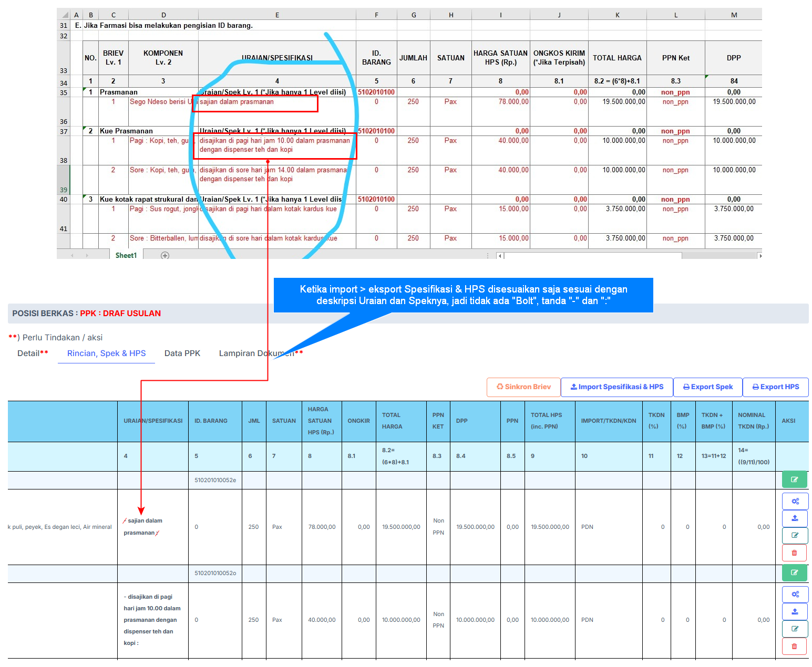
Task: Switch to the Data PPK tab
Action: click(x=182, y=353)
